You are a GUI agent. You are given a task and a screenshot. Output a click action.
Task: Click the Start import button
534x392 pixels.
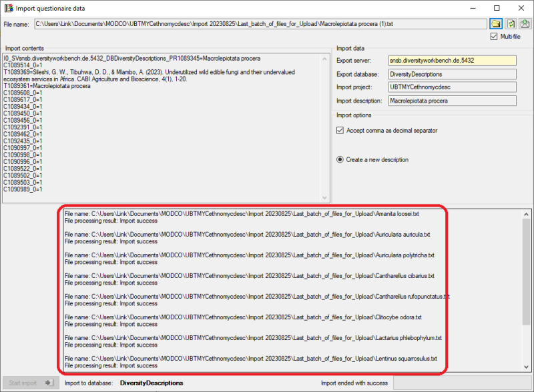(29, 383)
